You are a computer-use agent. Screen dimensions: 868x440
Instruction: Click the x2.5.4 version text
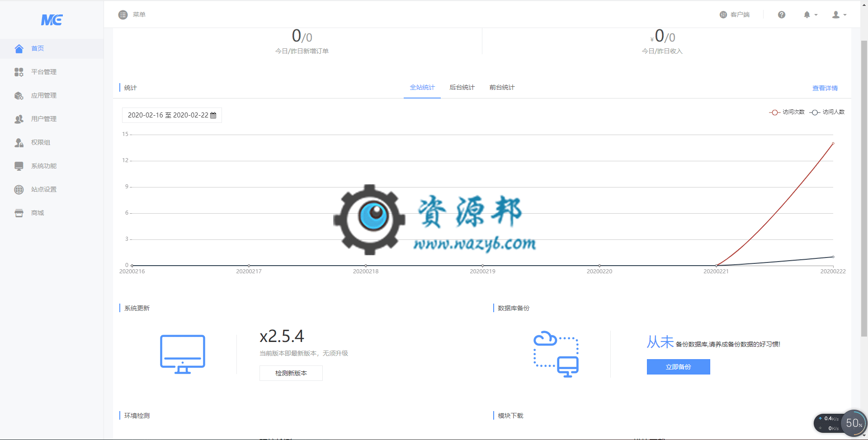tap(282, 336)
